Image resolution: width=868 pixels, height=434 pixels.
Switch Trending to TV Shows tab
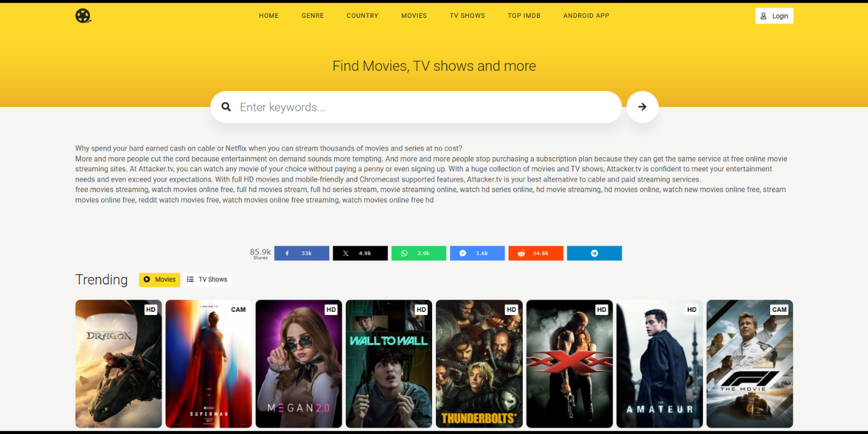[207, 280]
